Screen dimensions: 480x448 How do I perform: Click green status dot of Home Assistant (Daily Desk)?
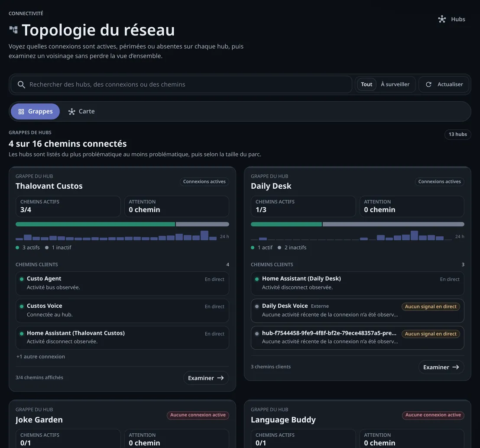click(257, 279)
